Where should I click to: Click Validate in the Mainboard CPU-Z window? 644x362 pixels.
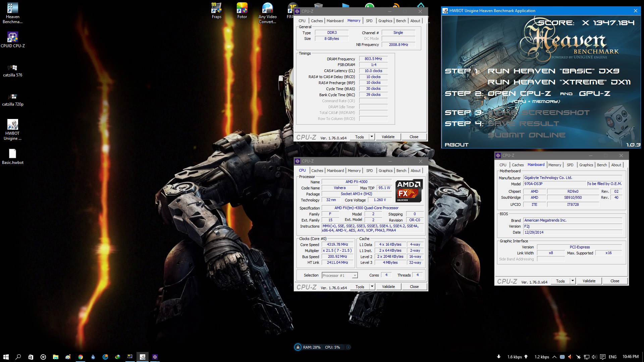point(589,281)
